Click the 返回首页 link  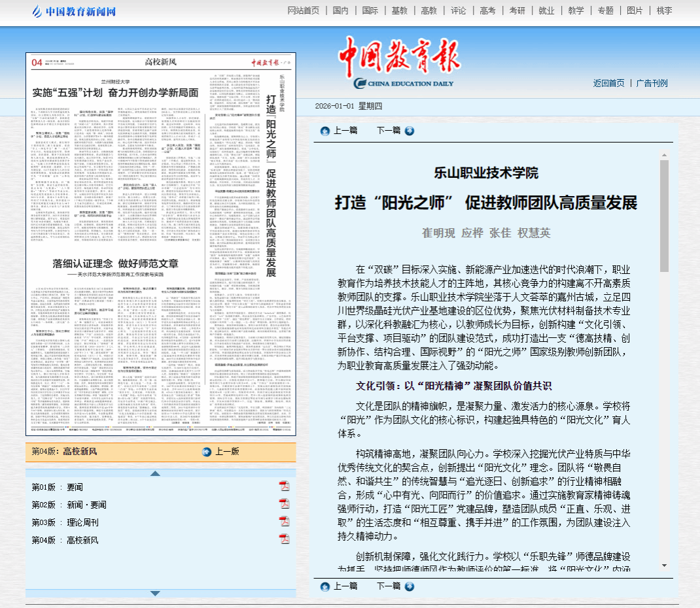click(x=608, y=83)
